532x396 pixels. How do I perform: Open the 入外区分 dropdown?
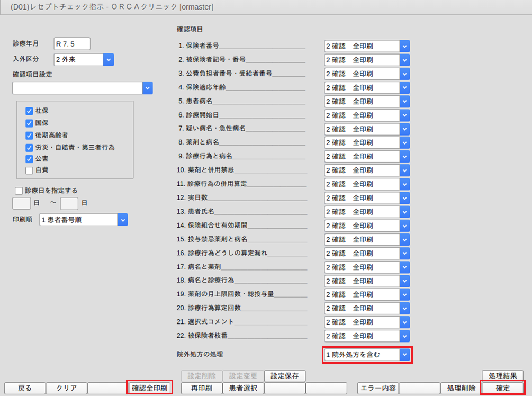(109, 60)
